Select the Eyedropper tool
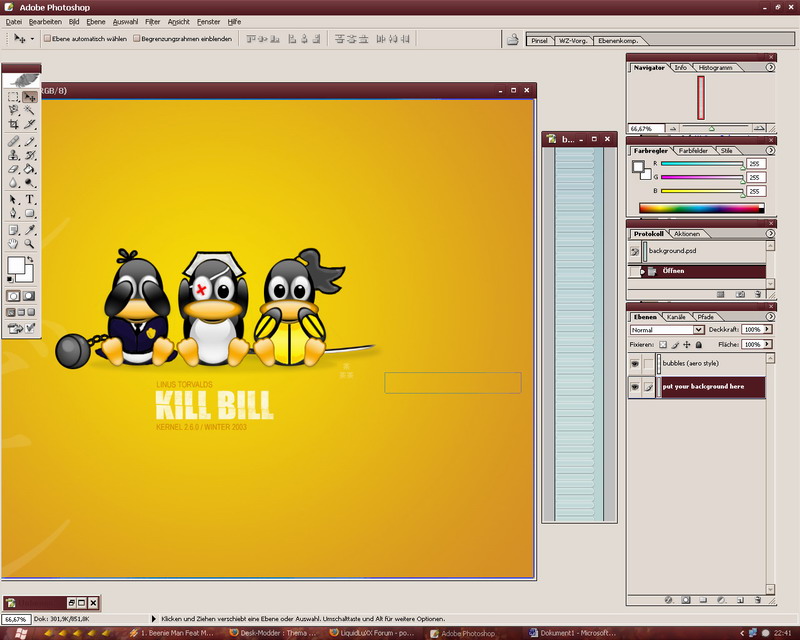 (30, 230)
